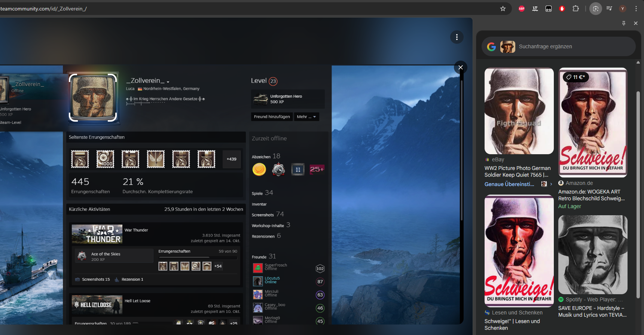Screen dimensions: 644x335
Task: Click the War Thunder game banner
Action: point(97,234)
